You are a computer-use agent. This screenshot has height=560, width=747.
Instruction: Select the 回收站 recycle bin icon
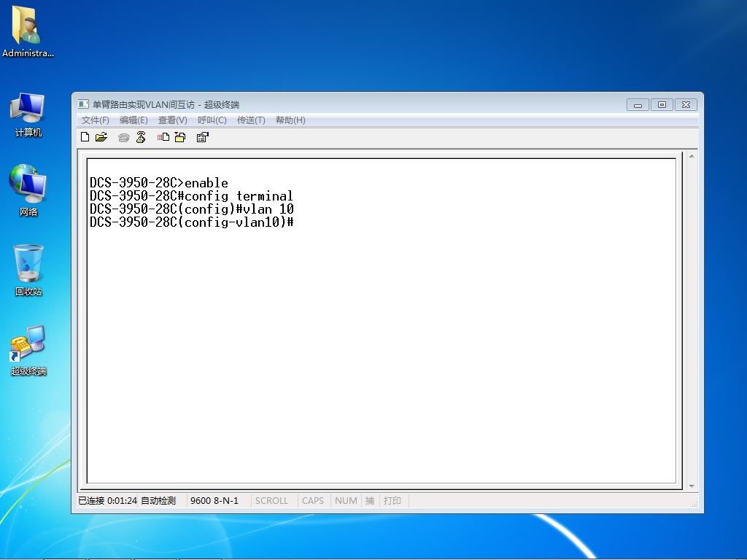[x=28, y=270]
